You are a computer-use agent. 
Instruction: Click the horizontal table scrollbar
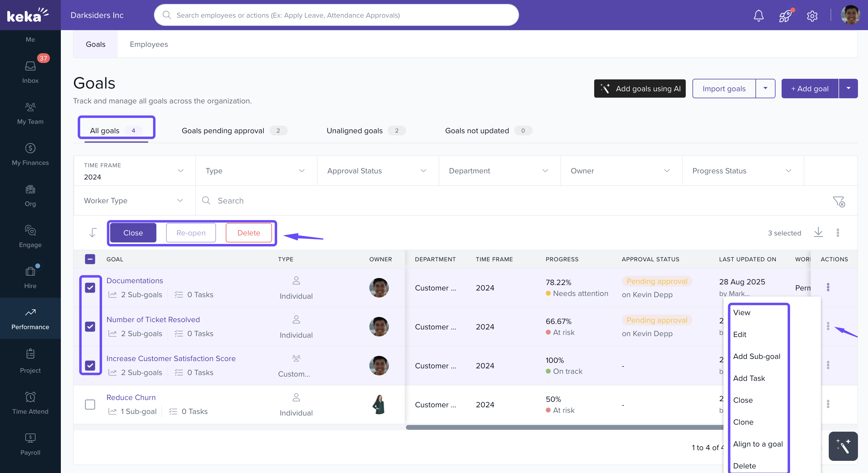(x=563, y=427)
